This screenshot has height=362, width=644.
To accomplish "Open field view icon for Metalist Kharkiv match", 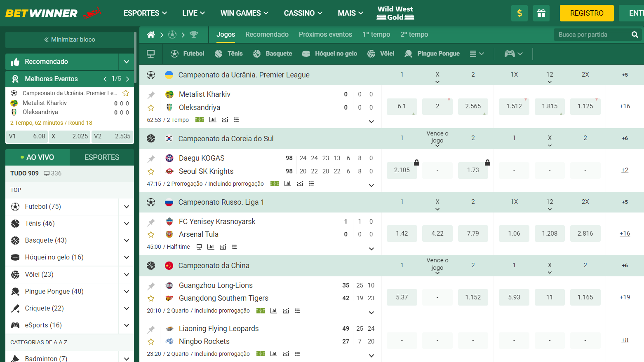I will tap(200, 120).
